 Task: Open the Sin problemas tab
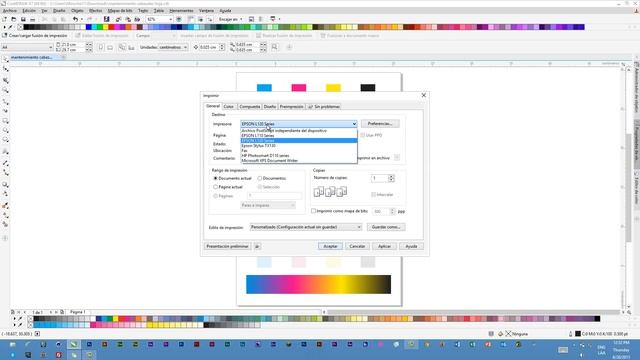pos(324,107)
